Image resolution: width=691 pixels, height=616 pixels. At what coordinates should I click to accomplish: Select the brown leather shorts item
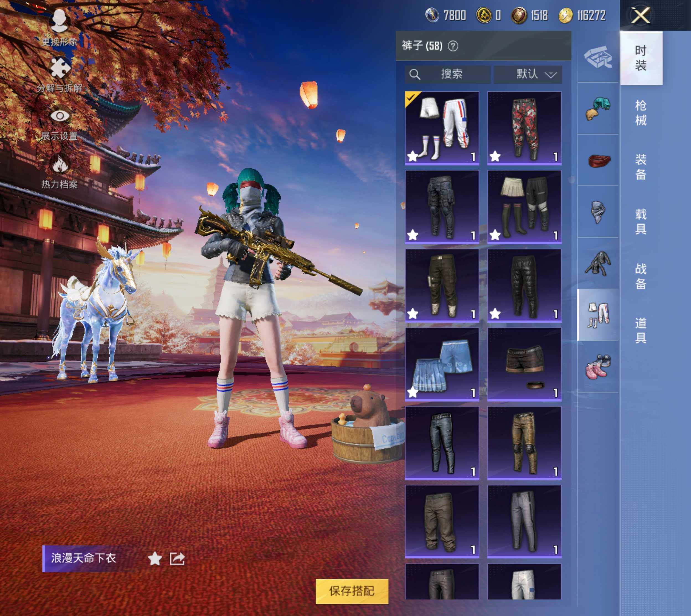tap(524, 364)
